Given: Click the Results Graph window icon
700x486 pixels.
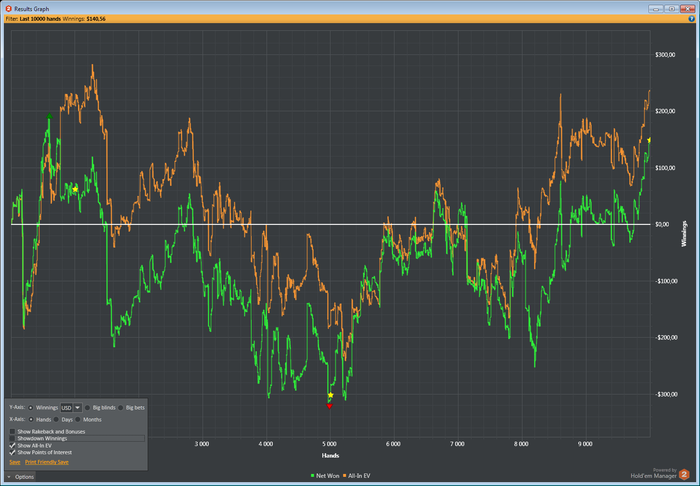Looking at the screenshot, I should tap(8, 8).
